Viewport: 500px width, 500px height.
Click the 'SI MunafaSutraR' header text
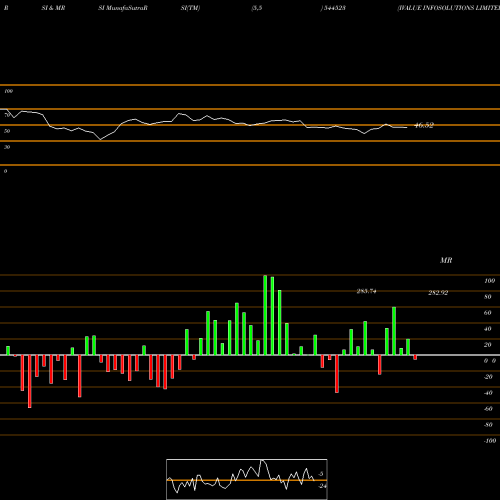pyautogui.click(x=123, y=8)
